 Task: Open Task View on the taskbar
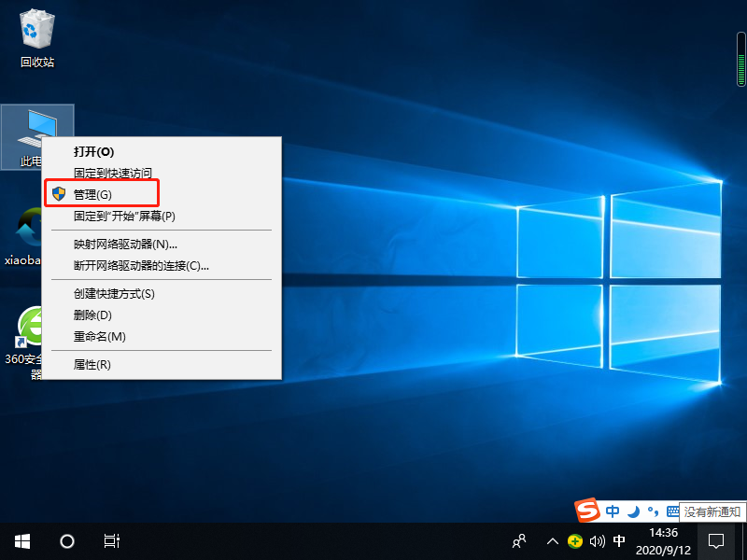111,541
